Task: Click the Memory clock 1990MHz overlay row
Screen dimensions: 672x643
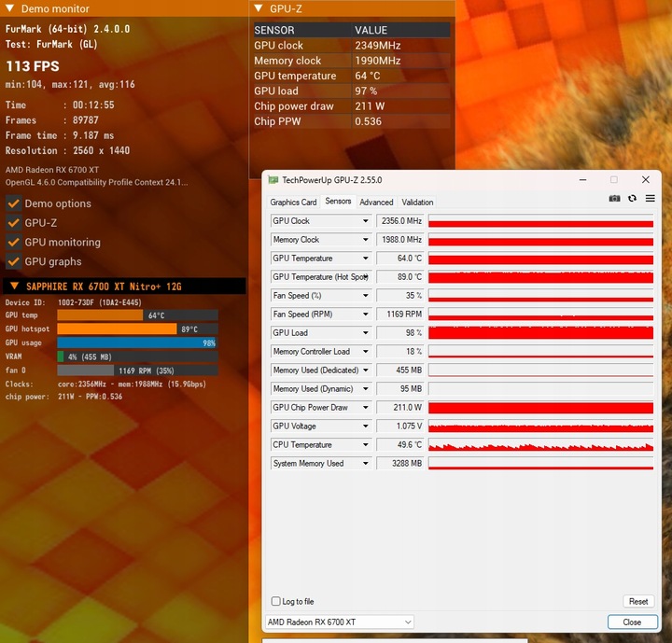Action: [x=352, y=61]
